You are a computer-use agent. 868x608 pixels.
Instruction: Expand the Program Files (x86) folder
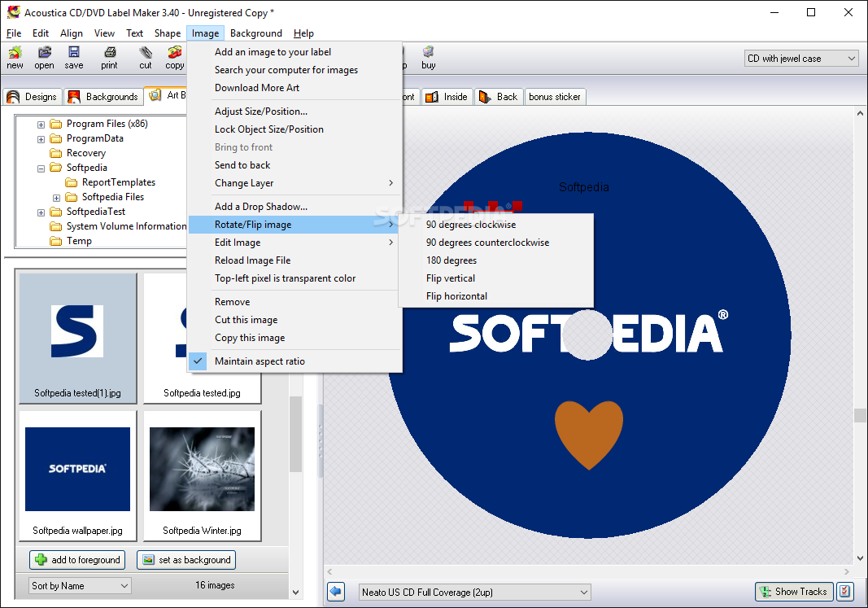click(x=41, y=125)
